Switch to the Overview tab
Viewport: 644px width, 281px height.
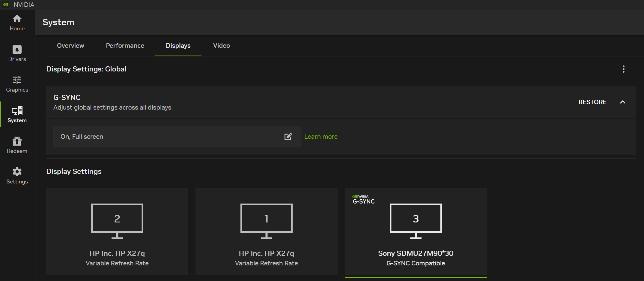[70, 46]
